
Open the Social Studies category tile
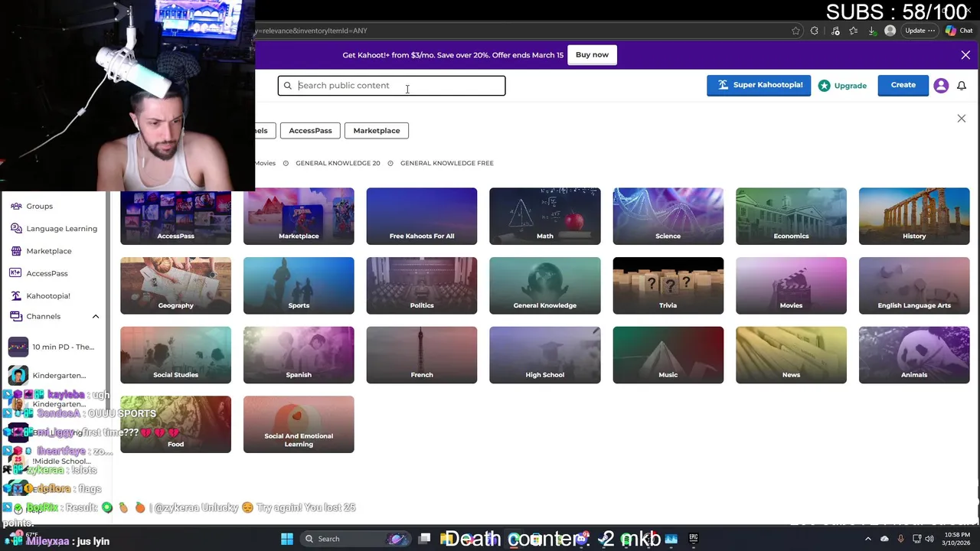pos(175,355)
